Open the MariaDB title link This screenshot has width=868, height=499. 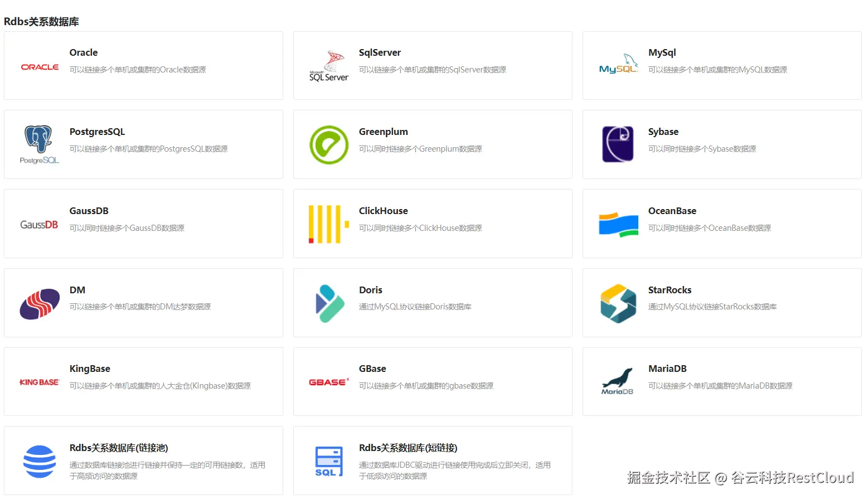667,369
